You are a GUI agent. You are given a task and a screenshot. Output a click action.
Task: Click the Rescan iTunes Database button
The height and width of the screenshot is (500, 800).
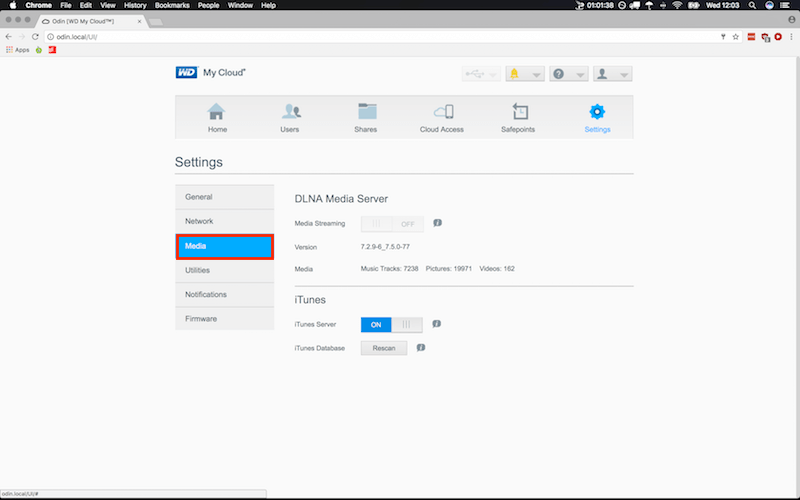(384, 348)
